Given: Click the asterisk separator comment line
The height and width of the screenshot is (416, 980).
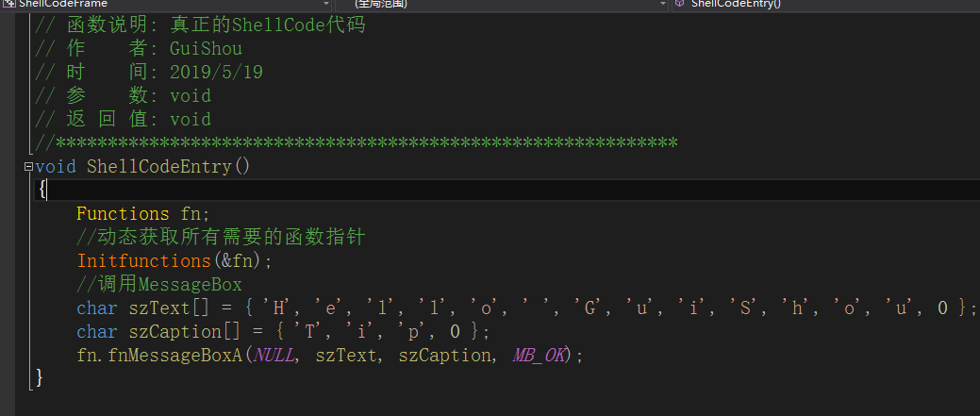Looking at the screenshot, I should click(357, 143).
